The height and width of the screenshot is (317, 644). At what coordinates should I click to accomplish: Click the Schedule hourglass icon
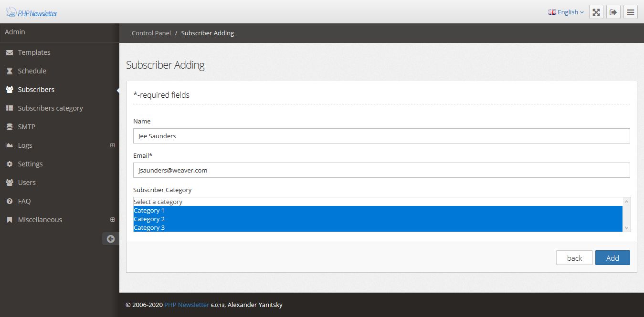point(10,71)
